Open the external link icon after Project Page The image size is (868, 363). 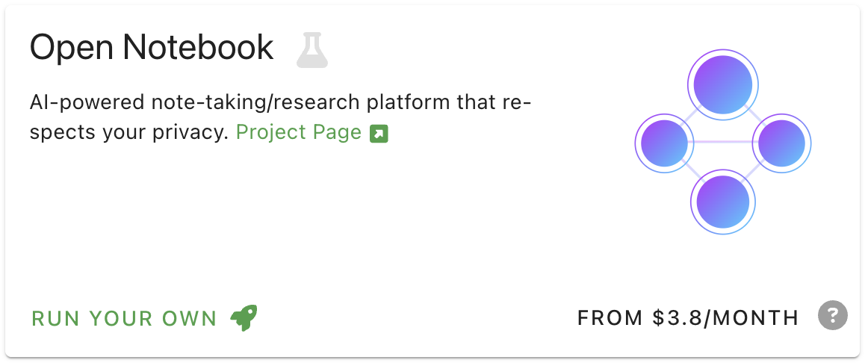tap(379, 134)
